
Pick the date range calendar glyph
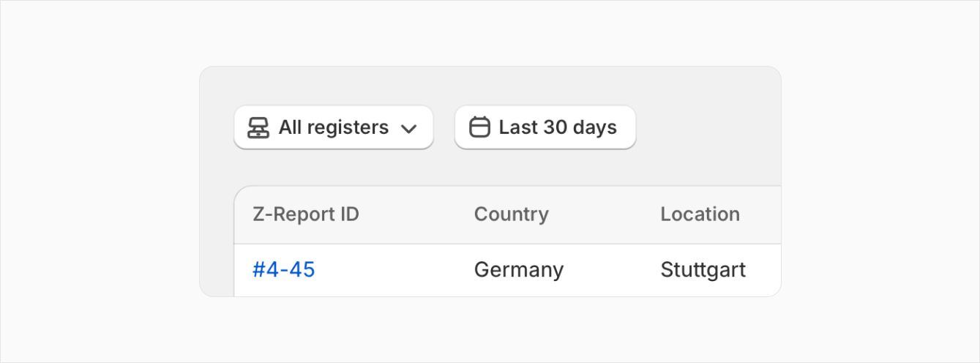[x=479, y=127]
